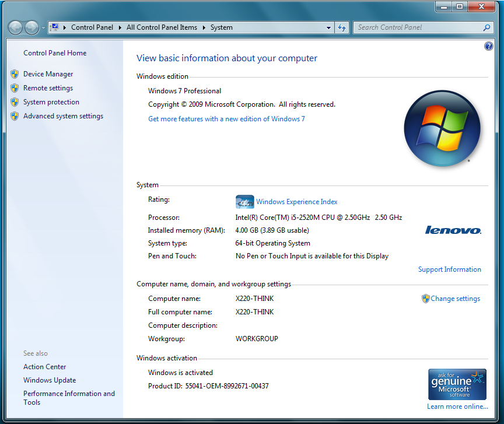Click Get more features with new edition link
The height and width of the screenshot is (424, 504).
pyautogui.click(x=226, y=119)
